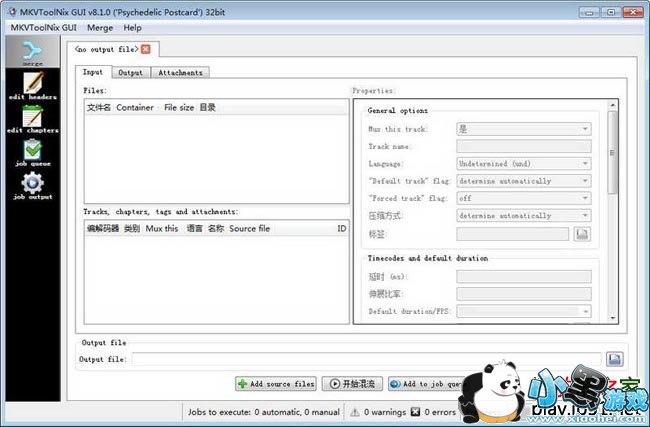Switch to the Attachments tab

click(180, 73)
